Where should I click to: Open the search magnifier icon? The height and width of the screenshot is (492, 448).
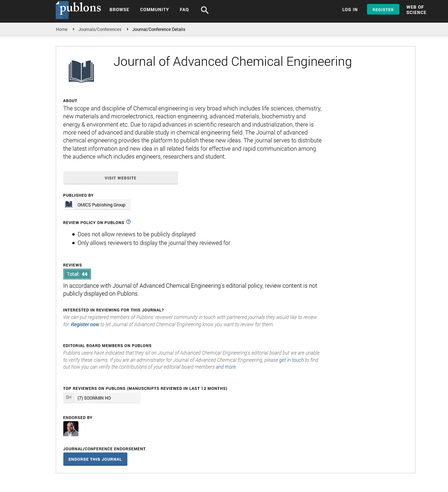click(205, 10)
